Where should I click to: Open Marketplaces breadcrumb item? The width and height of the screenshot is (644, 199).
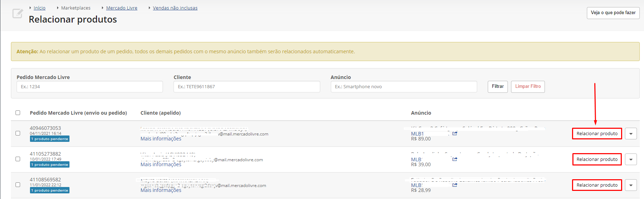[76, 8]
